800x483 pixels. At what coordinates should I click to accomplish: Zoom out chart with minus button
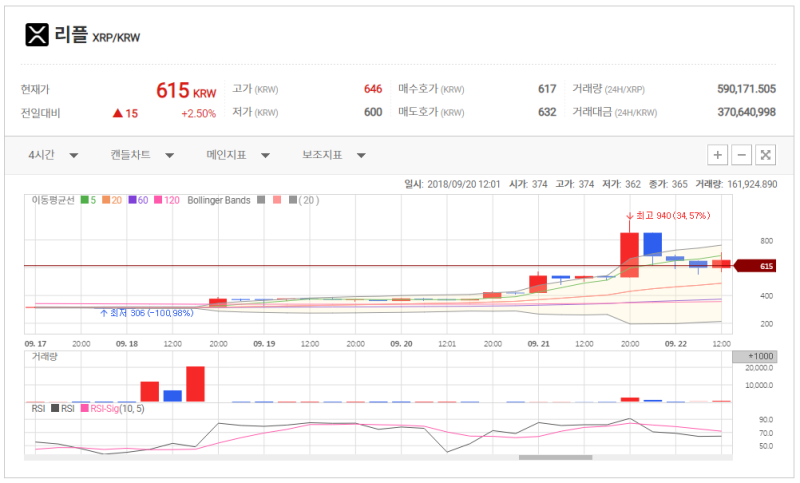pos(741,155)
